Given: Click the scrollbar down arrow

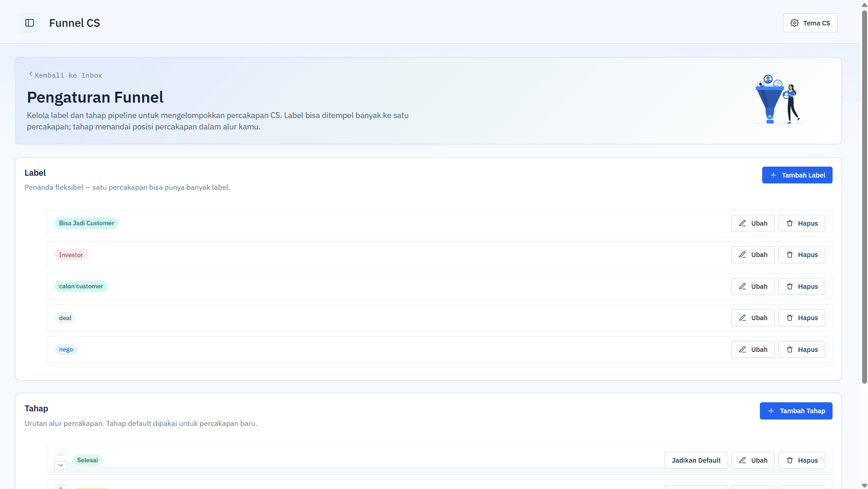Looking at the screenshot, I should point(864,485).
